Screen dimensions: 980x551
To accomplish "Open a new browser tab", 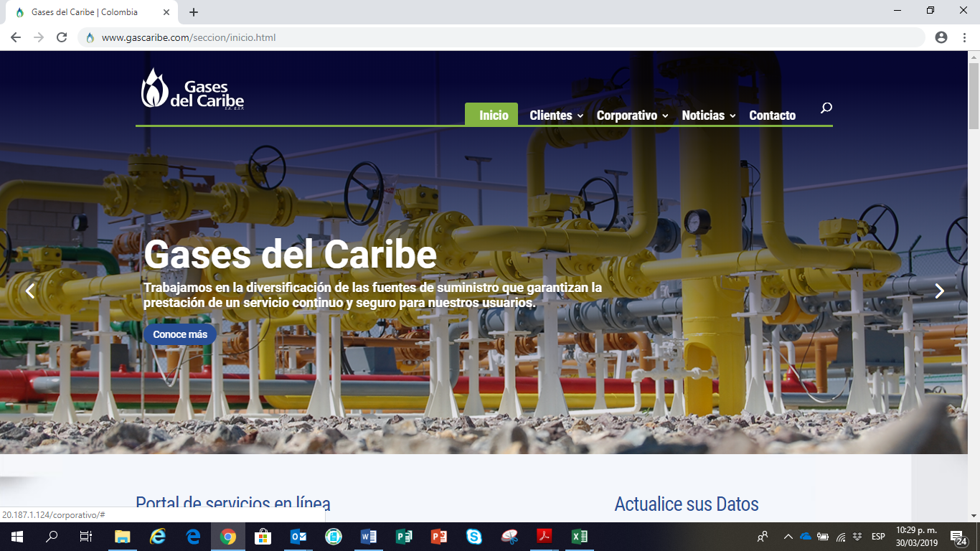I will 194,12.
